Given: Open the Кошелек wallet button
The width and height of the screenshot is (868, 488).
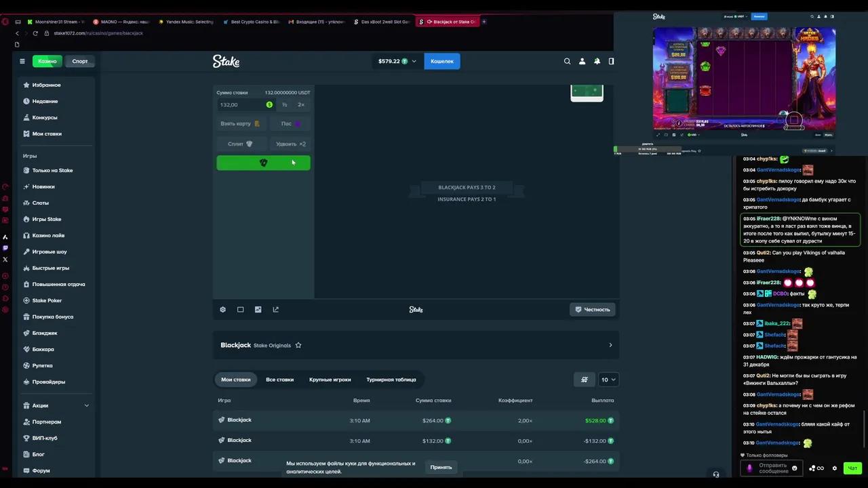Looking at the screenshot, I should (442, 61).
